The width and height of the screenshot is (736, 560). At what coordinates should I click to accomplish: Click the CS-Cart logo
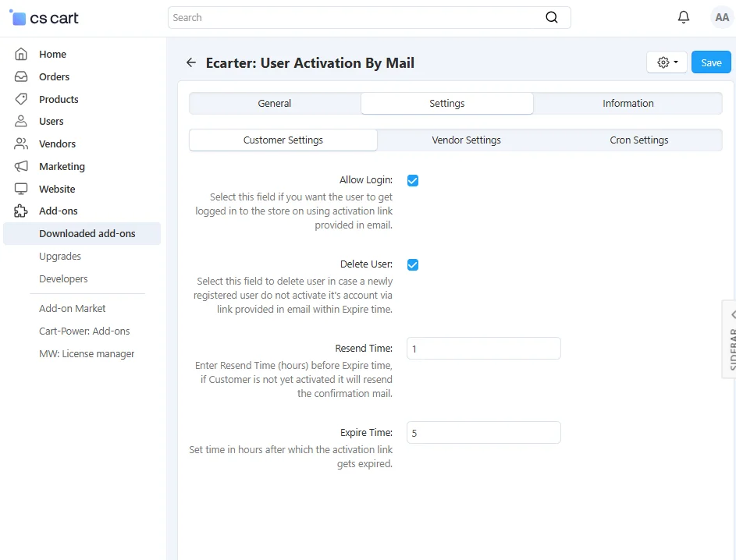[44, 18]
